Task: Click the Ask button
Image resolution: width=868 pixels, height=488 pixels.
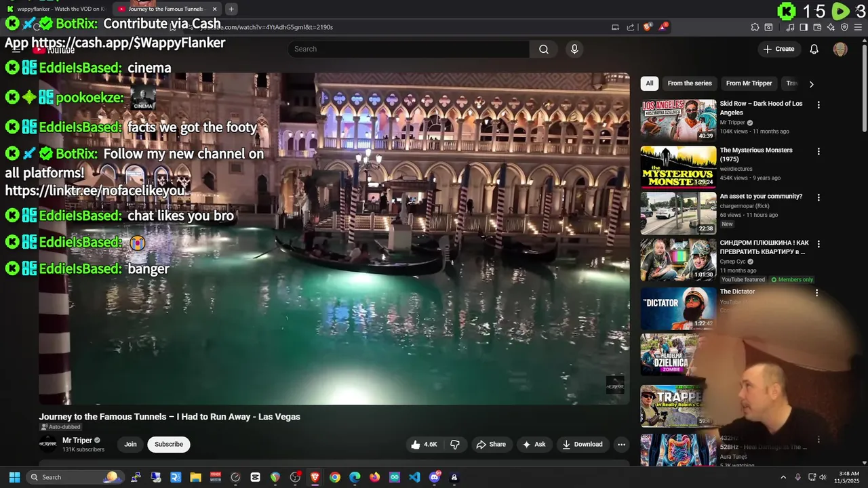Action: 533,445
